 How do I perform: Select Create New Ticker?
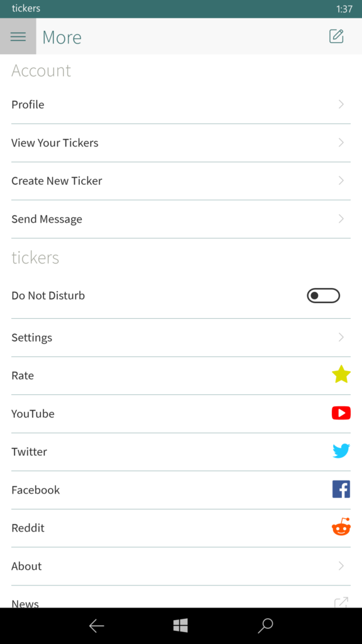coord(181,181)
